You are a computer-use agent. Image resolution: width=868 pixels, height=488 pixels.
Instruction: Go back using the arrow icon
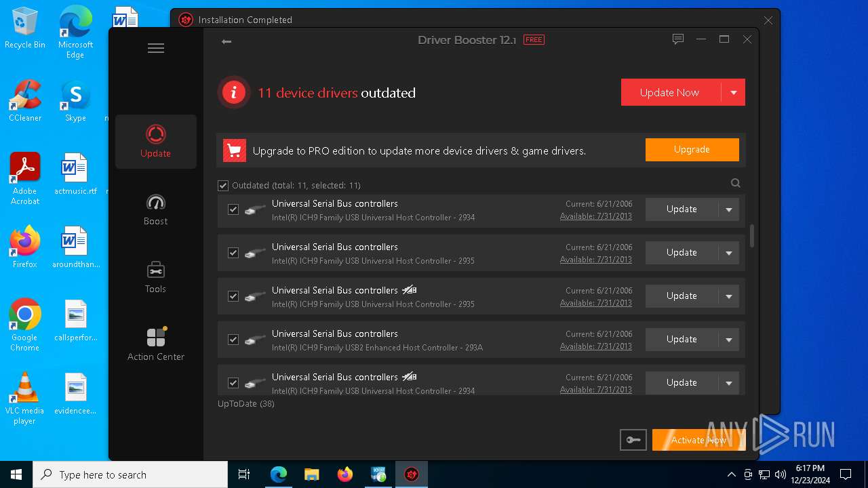pos(226,42)
